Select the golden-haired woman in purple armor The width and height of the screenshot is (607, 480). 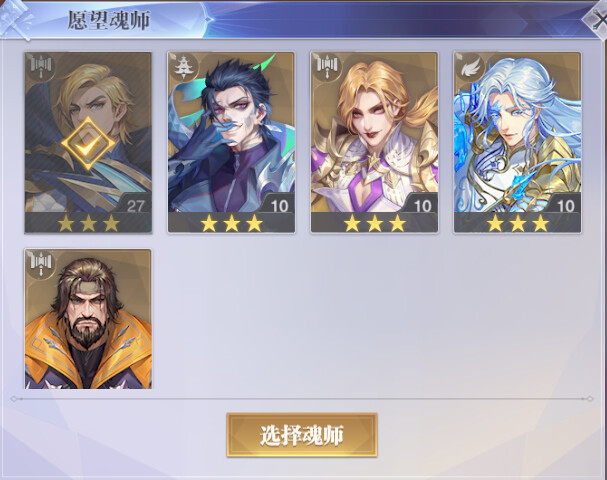(x=374, y=142)
